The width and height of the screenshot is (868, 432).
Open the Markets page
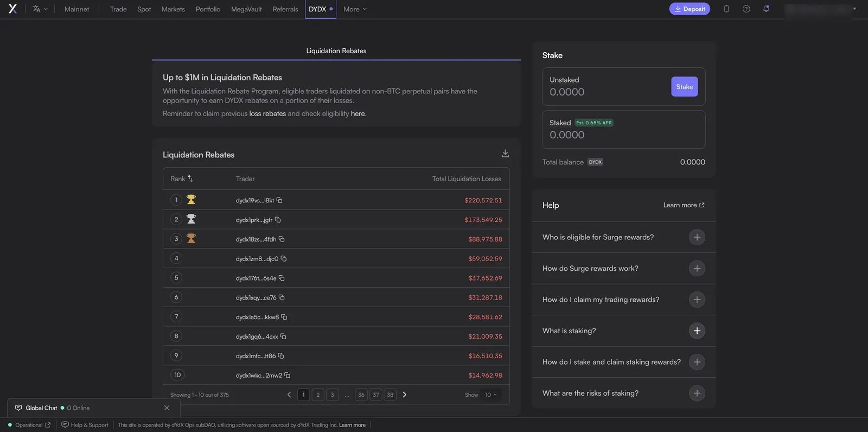point(173,9)
